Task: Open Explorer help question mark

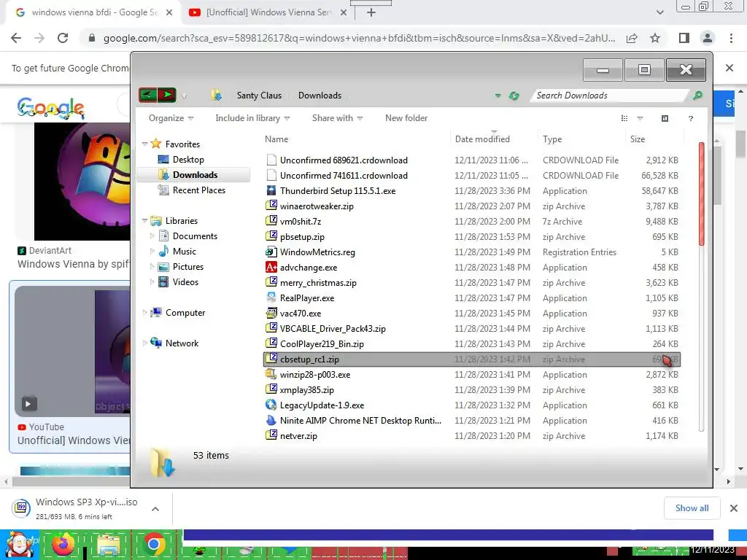Action: tap(690, 119)
